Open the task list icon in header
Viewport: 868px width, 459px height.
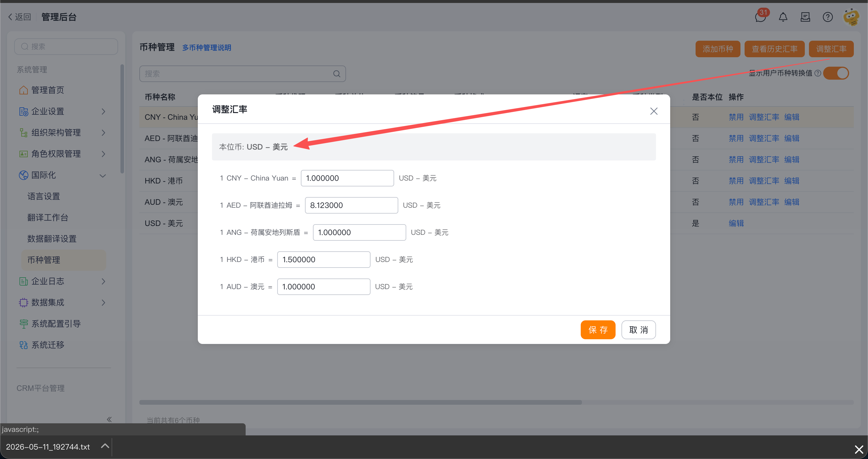(805, 17)
